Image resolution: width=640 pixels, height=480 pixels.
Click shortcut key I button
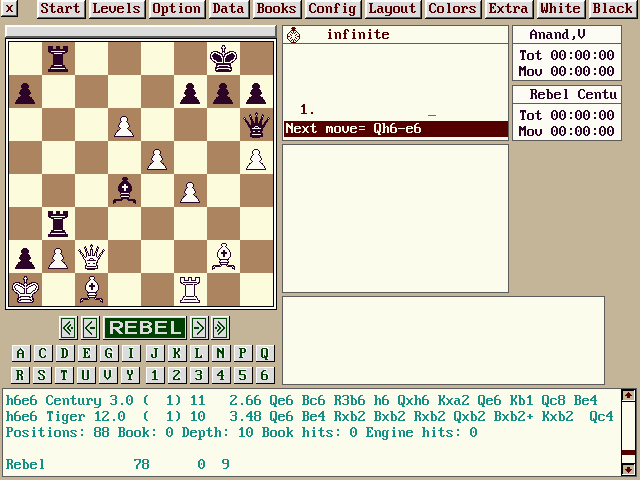click(131, 353)
